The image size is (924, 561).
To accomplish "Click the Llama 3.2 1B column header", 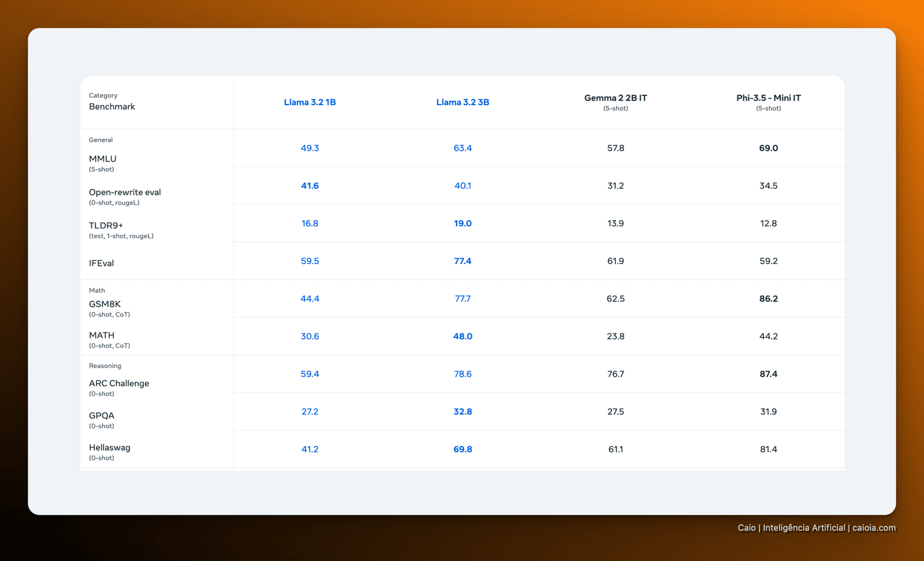I will tap(310, 102).
